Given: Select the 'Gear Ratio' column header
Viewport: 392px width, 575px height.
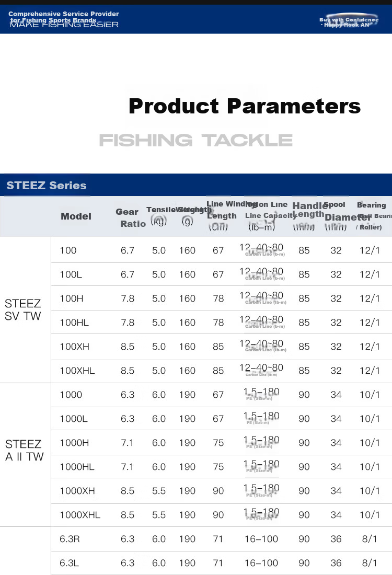Looking at the screenshot, I should pos(130,218).
